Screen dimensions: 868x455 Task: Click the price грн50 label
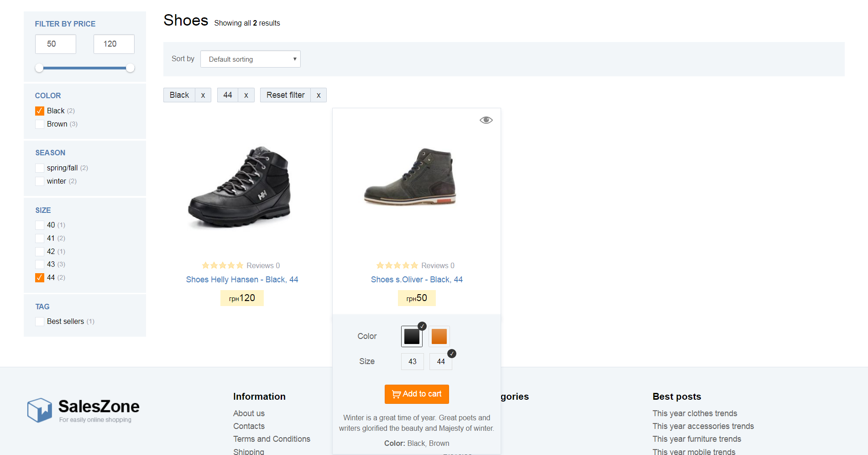pos(417,298)
